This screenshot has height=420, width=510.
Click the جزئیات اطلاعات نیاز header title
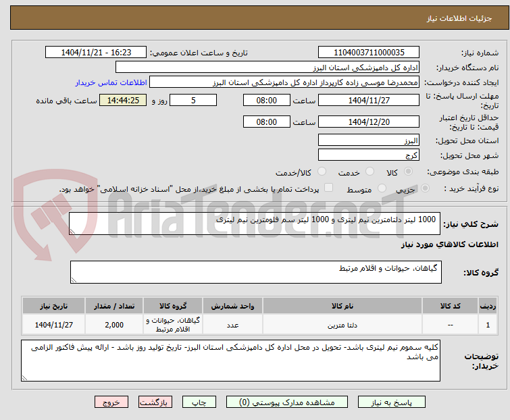tap(459, 18)
